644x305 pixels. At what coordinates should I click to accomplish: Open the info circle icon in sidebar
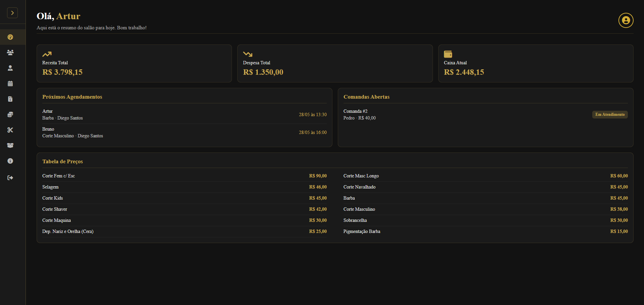point(10,161)
